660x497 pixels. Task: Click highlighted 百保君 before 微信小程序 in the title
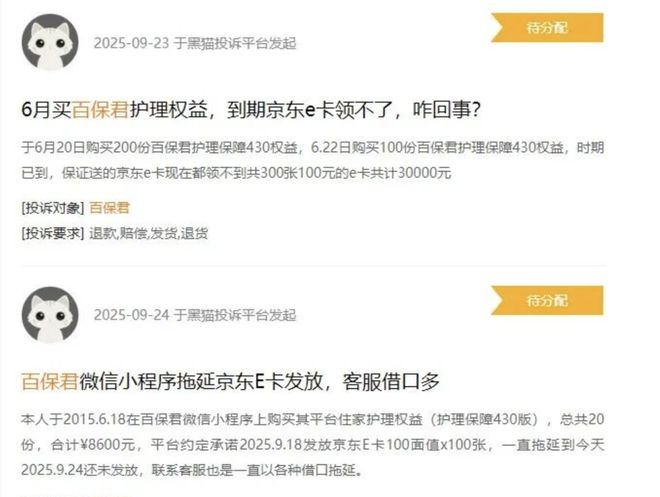click(50, 382)
